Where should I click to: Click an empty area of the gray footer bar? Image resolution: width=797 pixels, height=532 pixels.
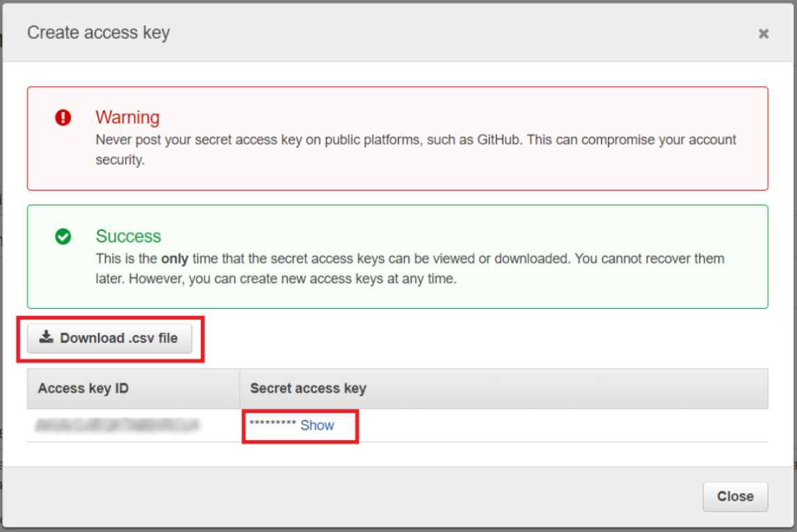(x=356, y=497)
